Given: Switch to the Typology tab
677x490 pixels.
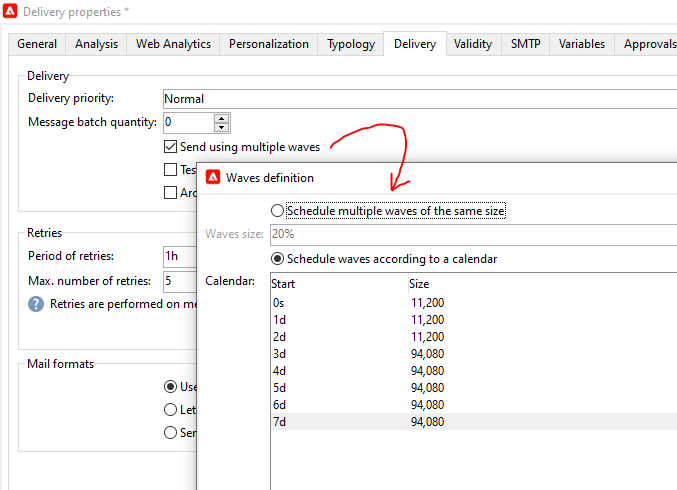Looking at the screenshot, I should pos(352,44).
